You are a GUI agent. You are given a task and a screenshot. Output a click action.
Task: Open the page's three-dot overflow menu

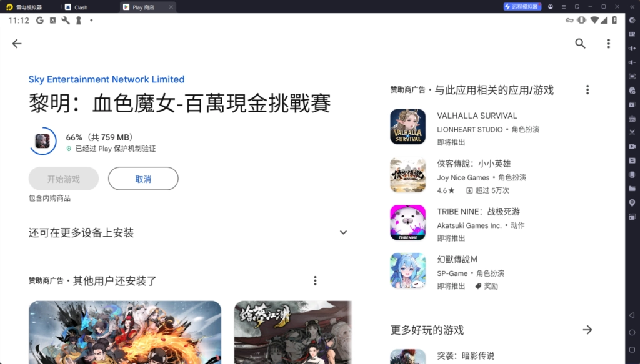pyautogui.click(x=608, y=44)
